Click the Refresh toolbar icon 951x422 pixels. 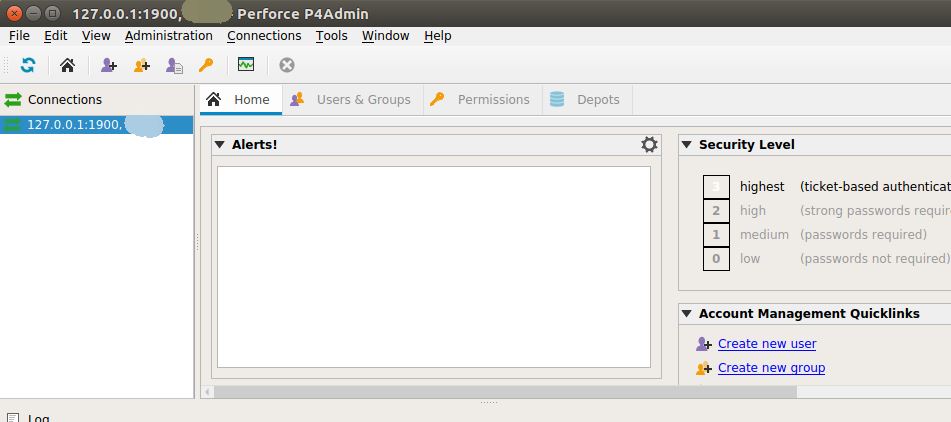tap(28, 65)
